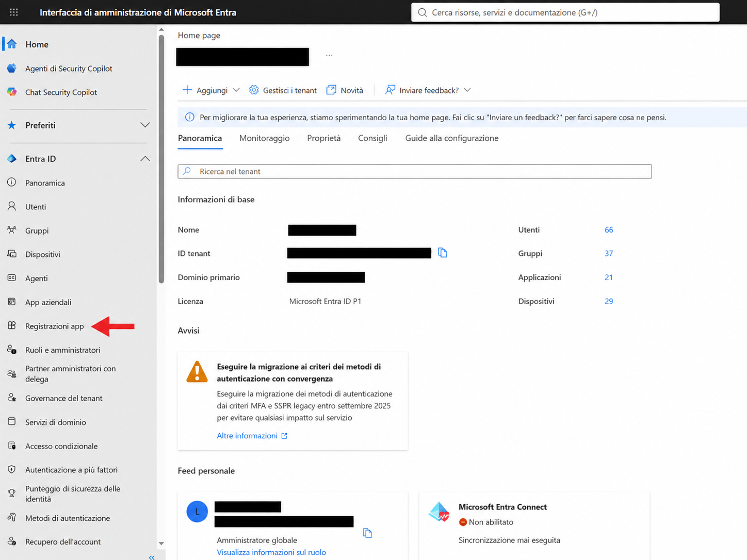Click the sidebar vertical scrollbar thumb
Viewport: 747px width, 560px height.
(161, 159)
